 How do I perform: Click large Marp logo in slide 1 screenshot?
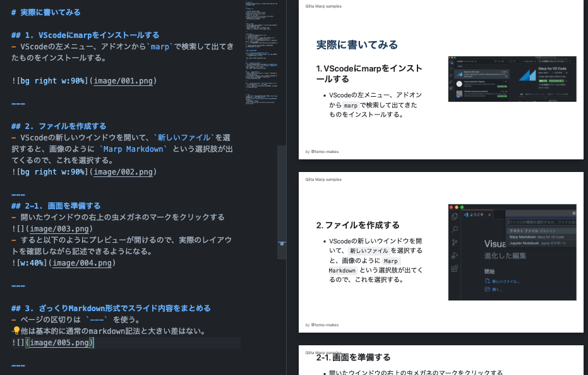tap(527, 75)
